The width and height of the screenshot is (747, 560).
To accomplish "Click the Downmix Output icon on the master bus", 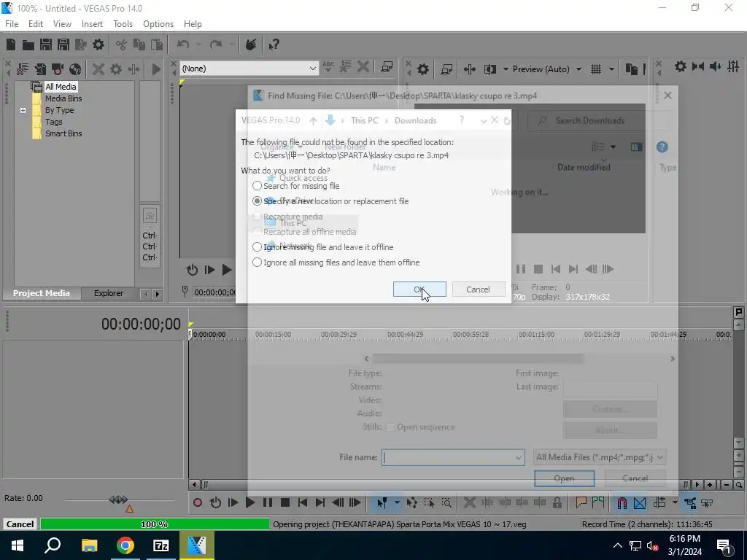I will click(698, 66).
